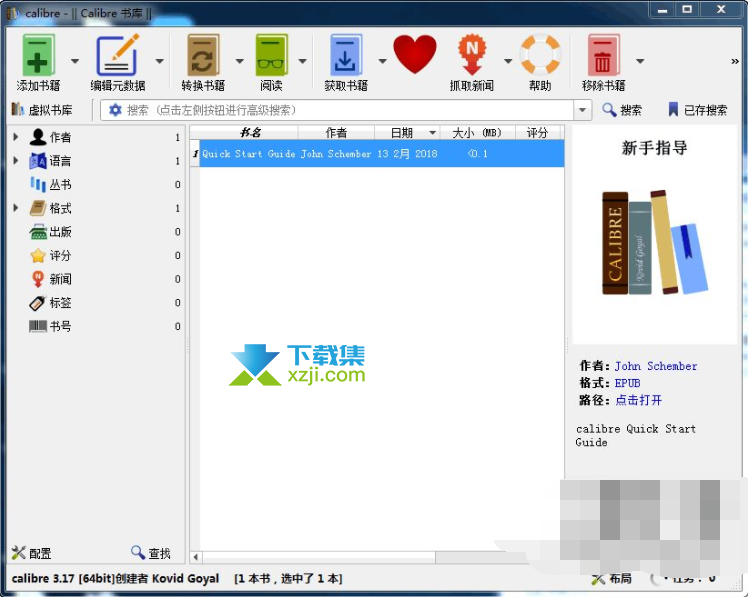Click the row number 1 header
748x597 pixels.
195,154
